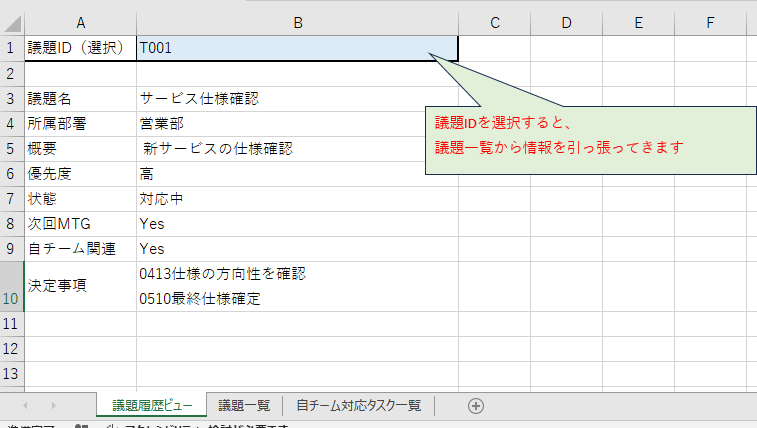This screenshot has height=428, width=757.
Task: Click the 次回MTG label cell
Action: point(81,224)
